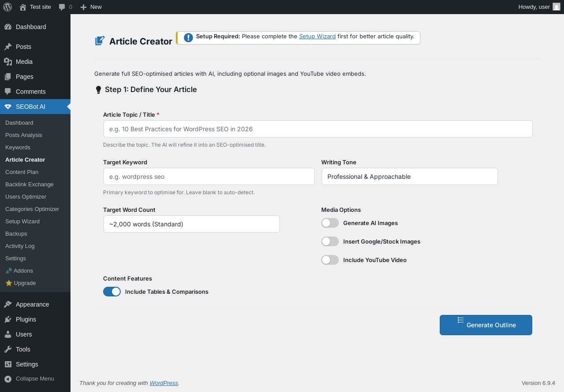Click the WordPress logo icon
564x392 pixels.
(7, 7)
